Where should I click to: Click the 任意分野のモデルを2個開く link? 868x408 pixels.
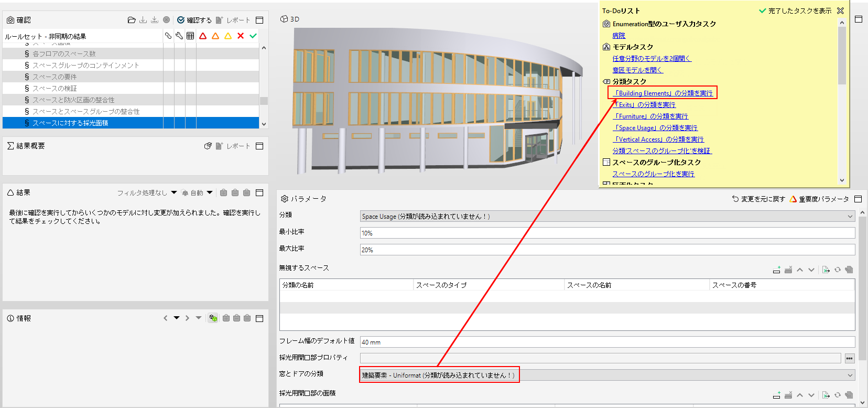pyautogui.click(x=652, y=59)
